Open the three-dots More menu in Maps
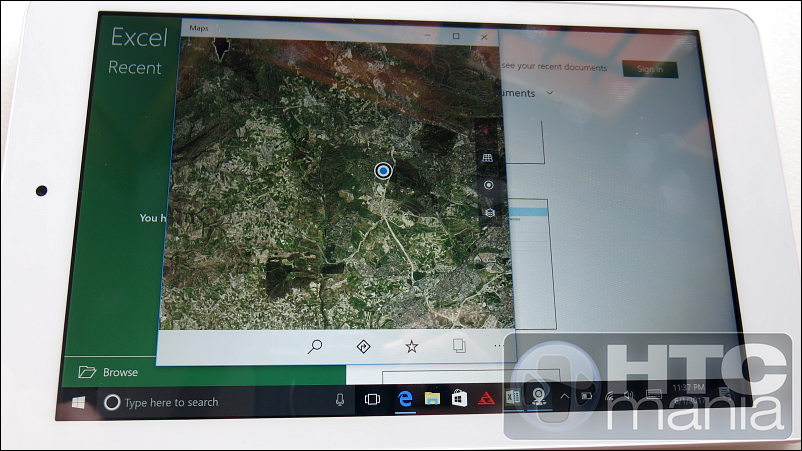802x451 pixels. click(x=498, y=346)
